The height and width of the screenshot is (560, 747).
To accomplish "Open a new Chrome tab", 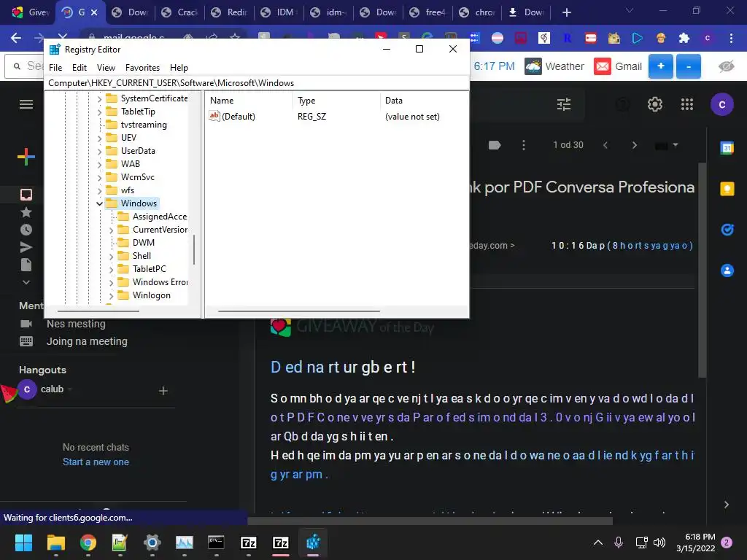I will click(566, 12).
